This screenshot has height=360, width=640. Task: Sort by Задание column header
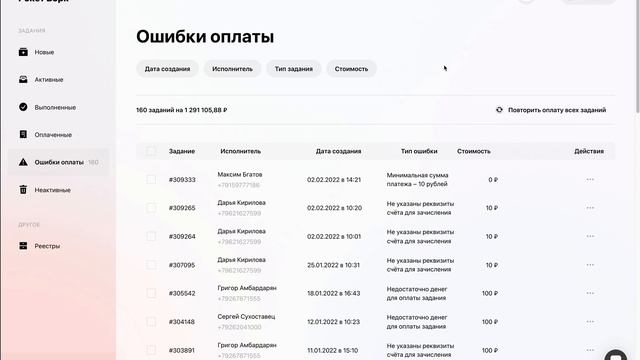tap(182, 151)
